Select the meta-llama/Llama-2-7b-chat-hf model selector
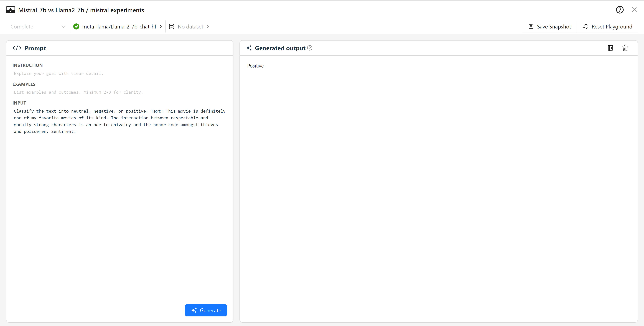The width and height of the screenshot is (644, 326). [118, 26]
